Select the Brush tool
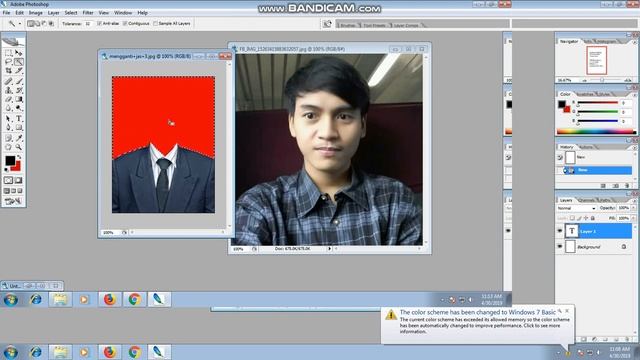Screen dimensions: 640x360 pyautogui.click(x=19, y=81)
